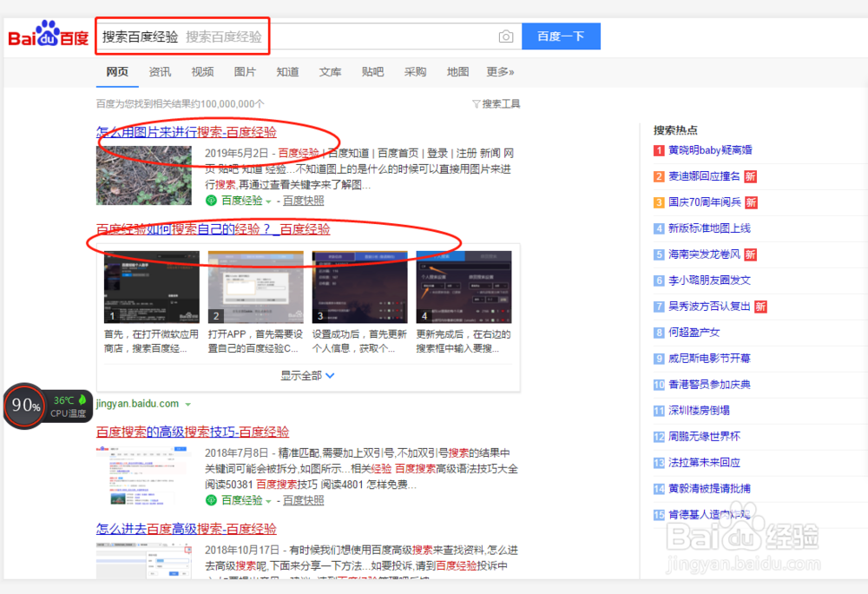This screenshot has height=594, width=868.
Task: Switch to the 网页 tab
Action: point(117,72)
